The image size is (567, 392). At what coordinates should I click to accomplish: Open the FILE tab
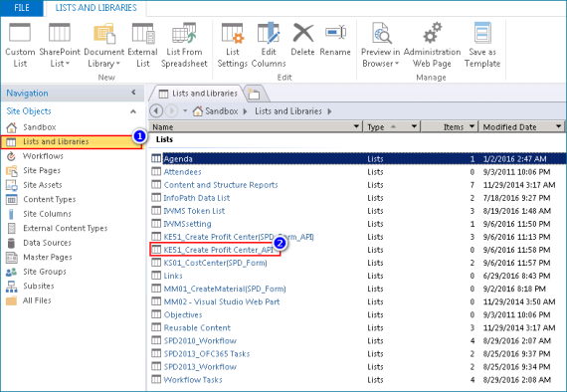click(22, 8)
